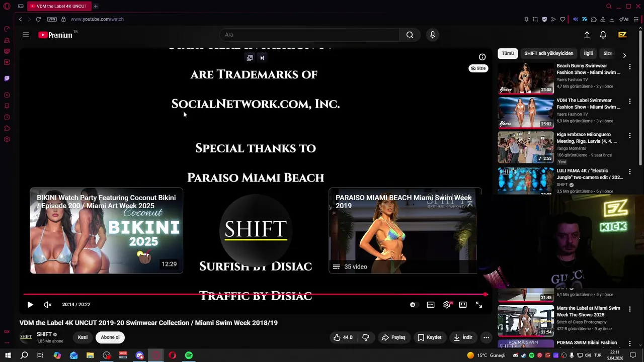Enter fullscreen in the video player
Screen dimensions: 644x362
tap(479, 305)
